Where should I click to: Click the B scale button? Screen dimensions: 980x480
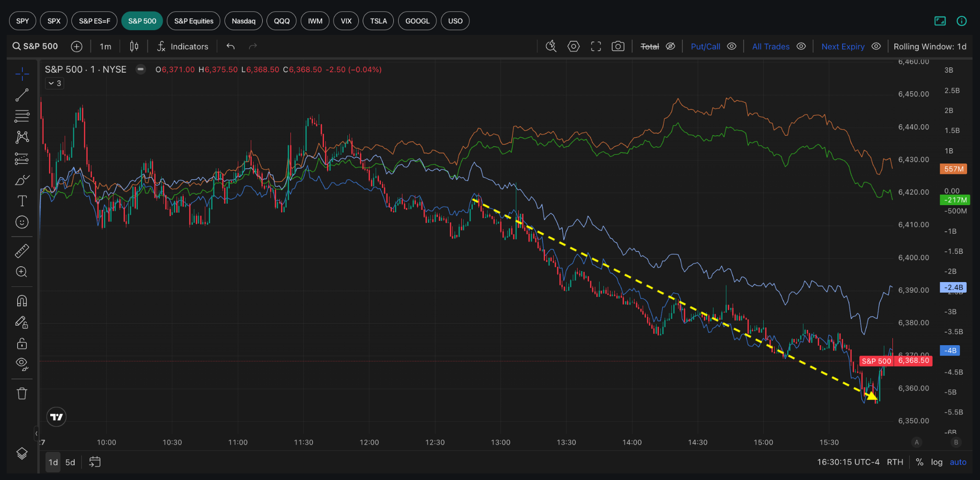pyautogui.click(x=956, y=442)
